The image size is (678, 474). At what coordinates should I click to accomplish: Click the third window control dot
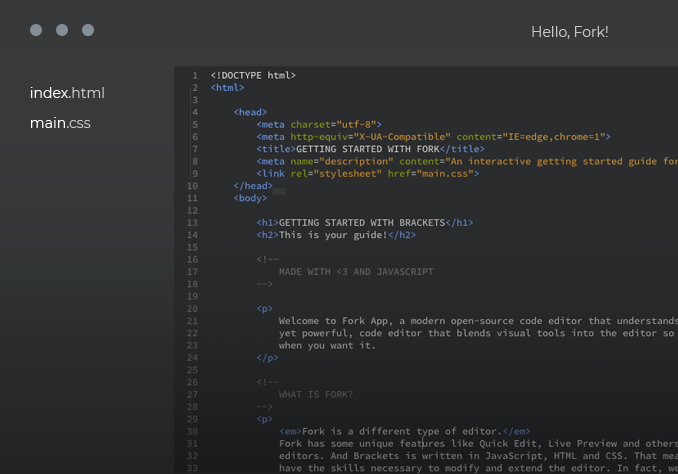pyautogui.click(x=88, y=30)
